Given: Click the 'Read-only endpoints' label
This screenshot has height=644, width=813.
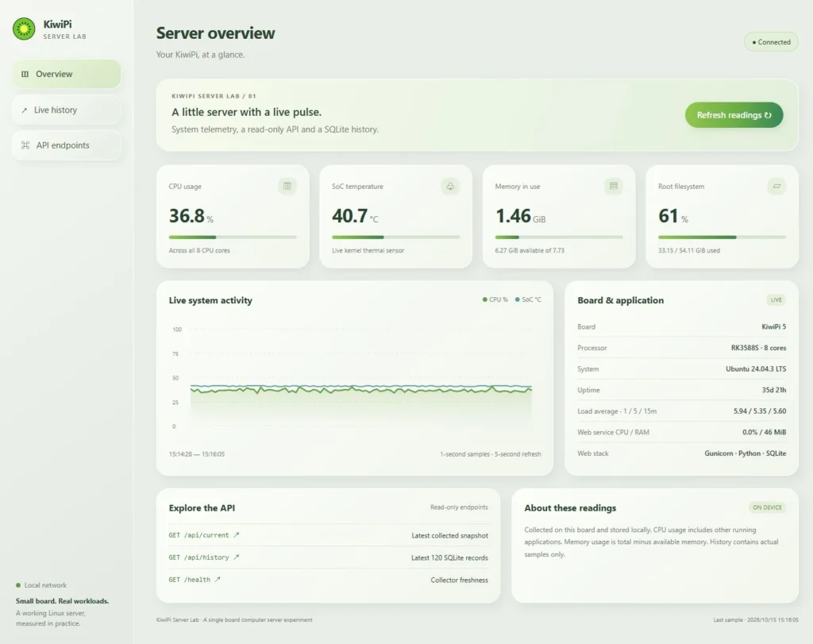Looking at the screenshot, I should 459,507.
